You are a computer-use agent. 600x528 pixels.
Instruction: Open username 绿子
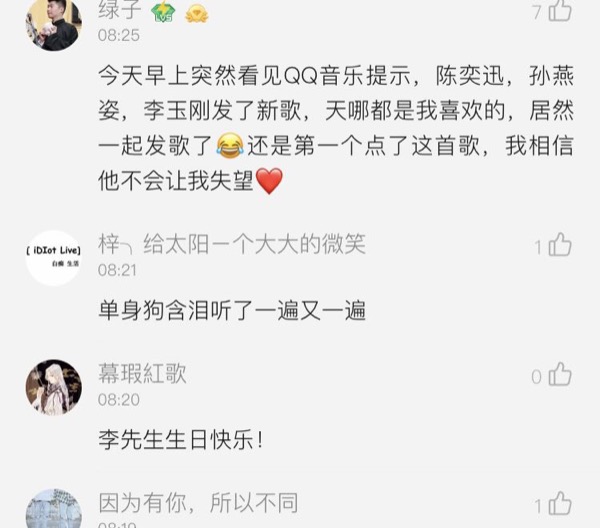(120, 10)
